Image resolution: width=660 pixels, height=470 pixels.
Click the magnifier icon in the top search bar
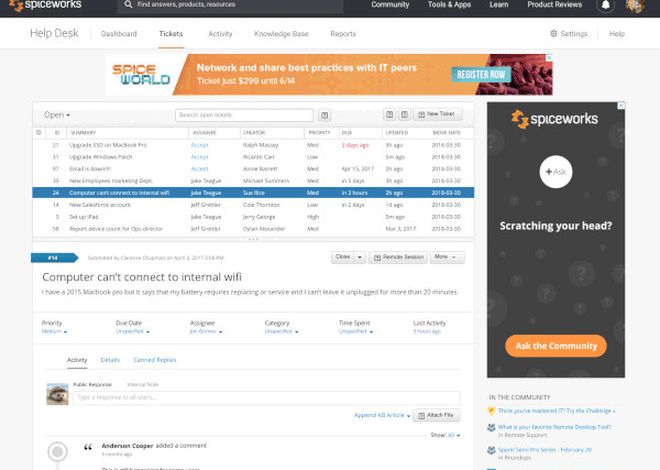tap(128, 5)
